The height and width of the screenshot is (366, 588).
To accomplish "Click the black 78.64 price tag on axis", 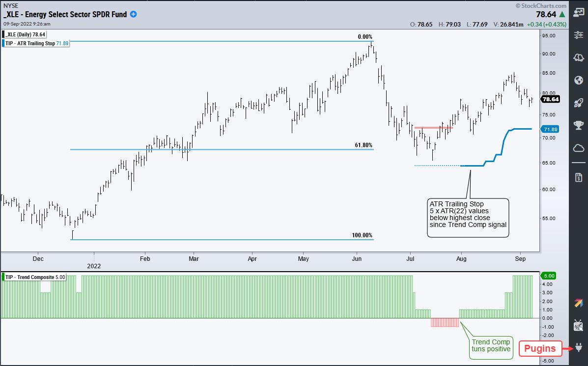I will coord(550,99).
